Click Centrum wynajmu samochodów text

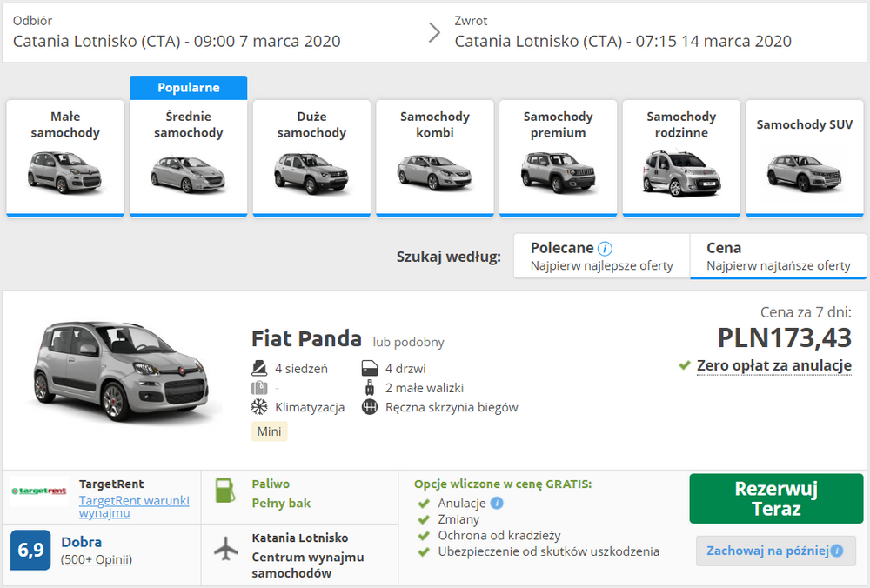click(x=307, y=565)
